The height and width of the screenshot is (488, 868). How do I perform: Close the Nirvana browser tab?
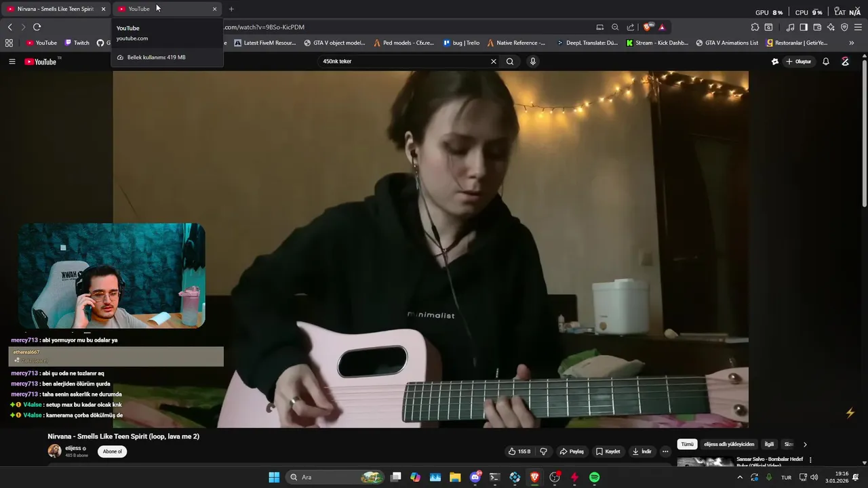(104, 9)
